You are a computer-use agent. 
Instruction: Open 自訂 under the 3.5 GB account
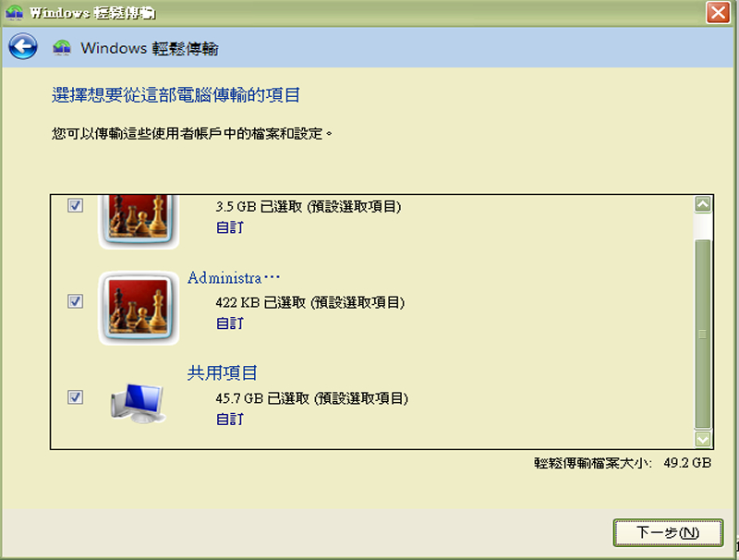(x=230, y=227)
